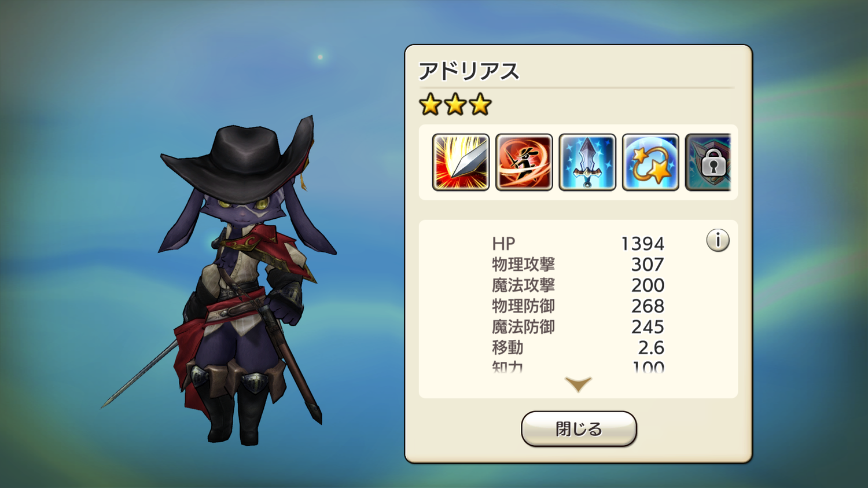The height and width of the screenshot is (488, 868).
Task: Expand stats list with the down chevron
Action: click(578, 384)
